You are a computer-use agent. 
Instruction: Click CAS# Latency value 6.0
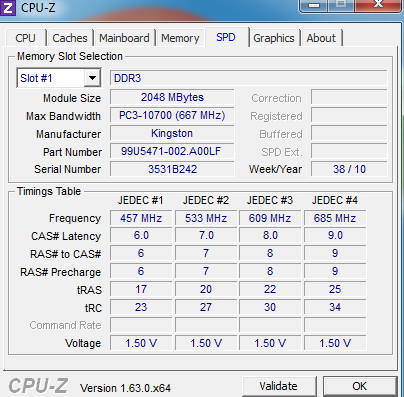point(141,236)
